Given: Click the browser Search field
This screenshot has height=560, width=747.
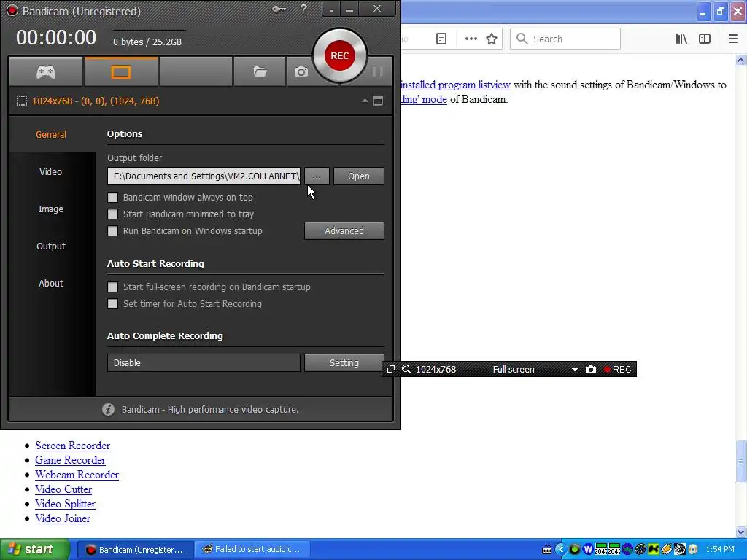Looking at the screenshot, I should 565,39.
